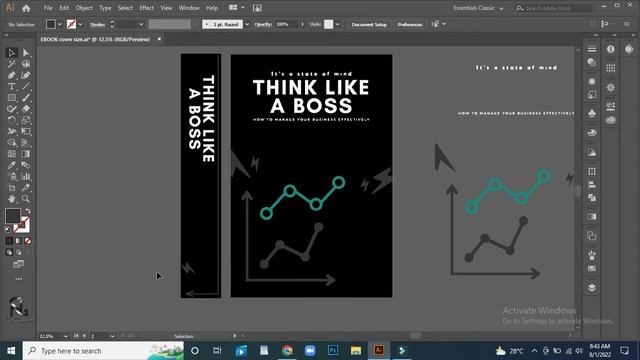Image resolution: width=640 pixels, height=360 pixels.
Task: Go to Illustrator Home screen
Action: click(x=26, y=8)
